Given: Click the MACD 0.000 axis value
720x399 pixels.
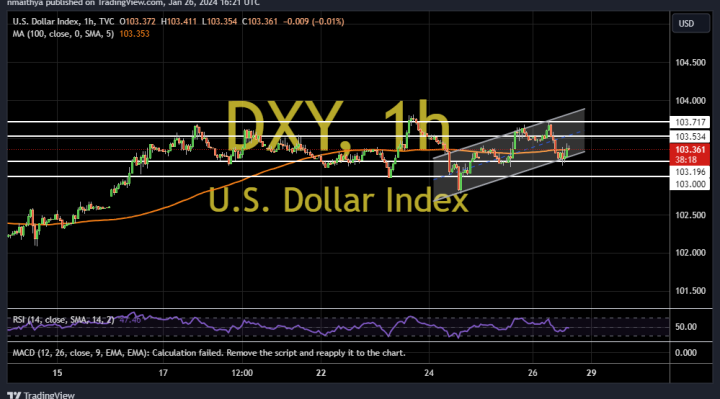Looking at the screenshot, I should pos(686,353).
